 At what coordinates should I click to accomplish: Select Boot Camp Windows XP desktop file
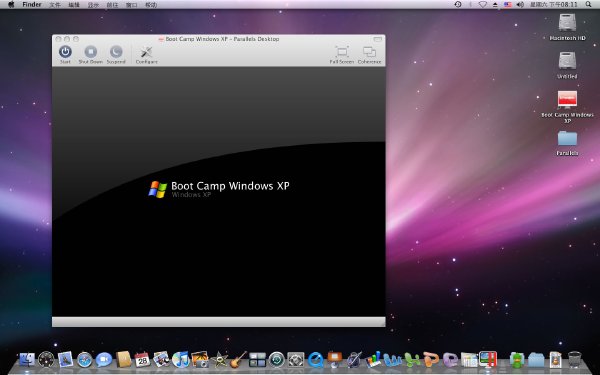(x=567, y=106)
